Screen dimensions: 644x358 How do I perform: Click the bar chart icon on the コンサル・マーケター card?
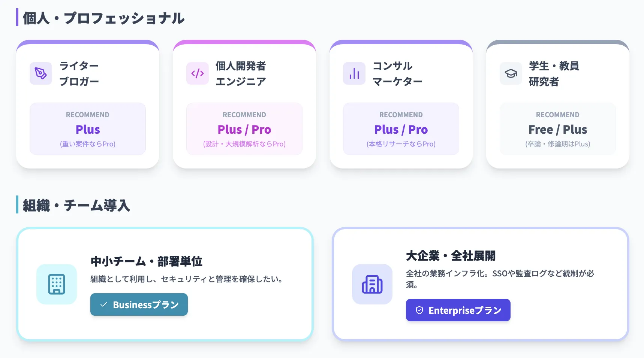click(354, 73)
